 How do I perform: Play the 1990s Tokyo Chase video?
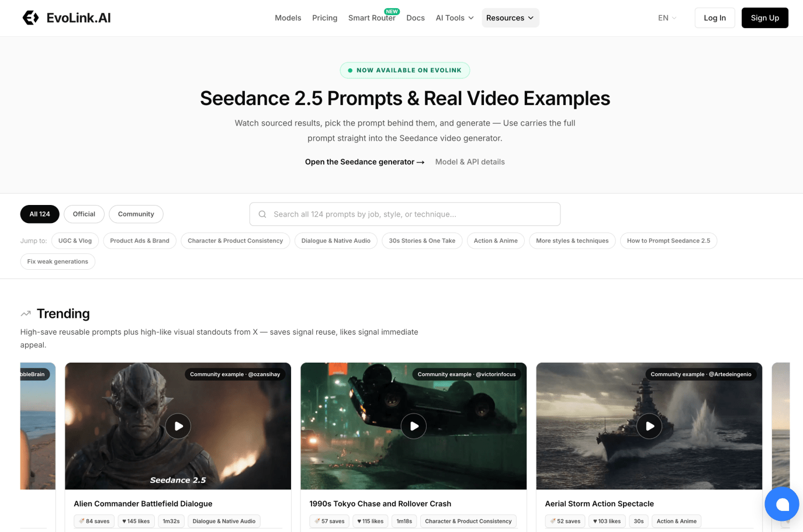click(x=414, y=426)
